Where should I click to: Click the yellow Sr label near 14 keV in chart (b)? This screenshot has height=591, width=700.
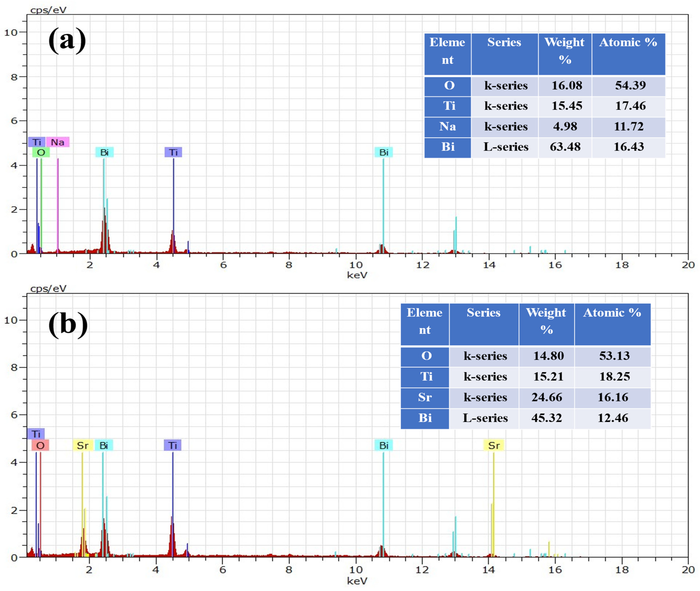494,445
